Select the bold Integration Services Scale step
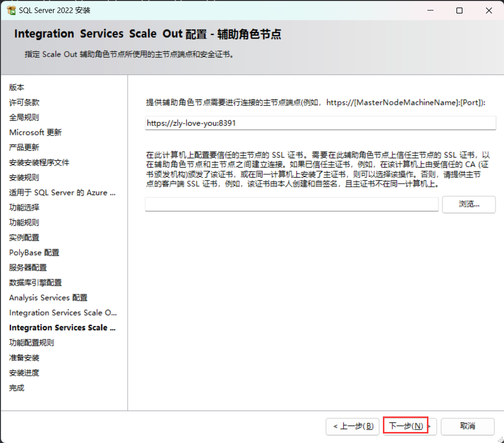Viewport: 504px width, 443px height. point(63,327)
